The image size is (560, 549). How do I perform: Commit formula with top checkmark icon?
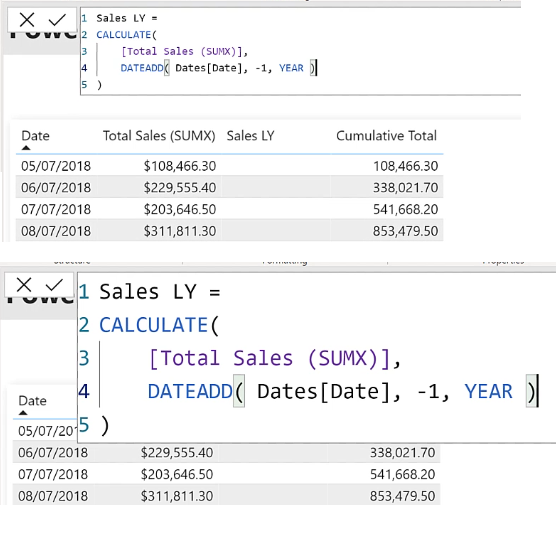tap(57, 20)
